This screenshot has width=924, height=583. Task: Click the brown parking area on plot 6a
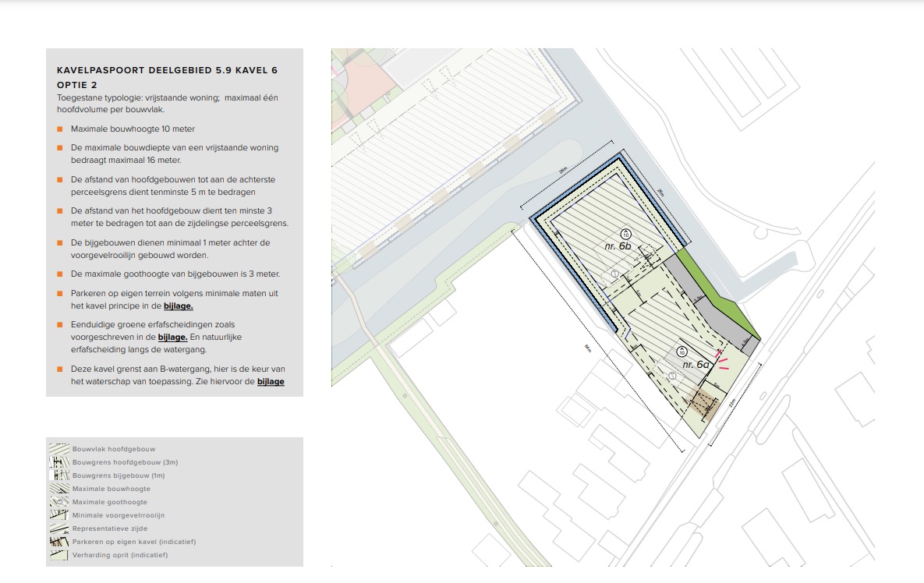[698, 404]
